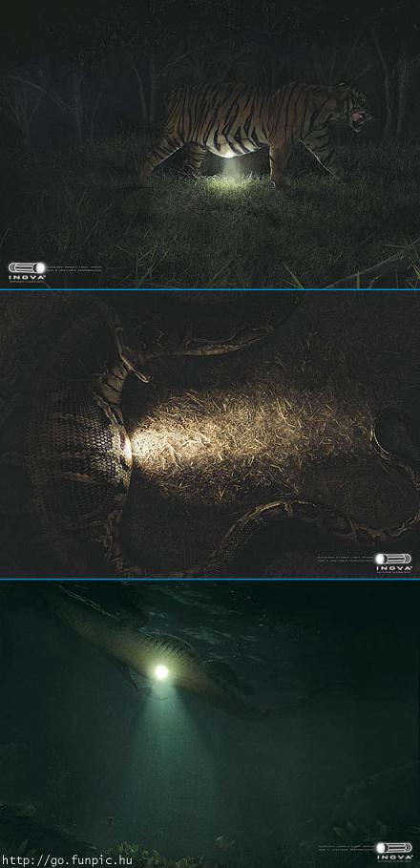Viewport: 420px width, 868px height.
Task: Click the blue divider above the crocodile ad
Action: [210, 579]
